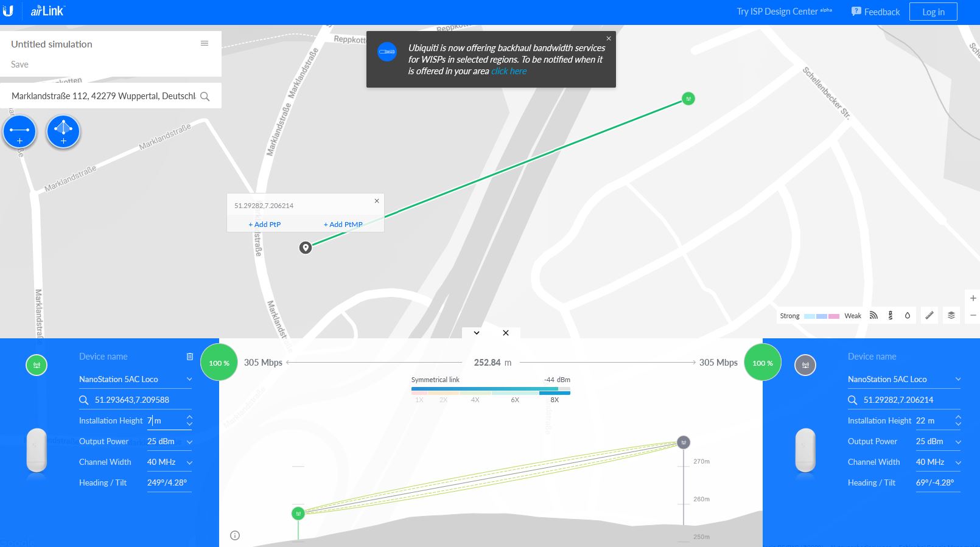Delete the left device with trash icon
This screenshot has width=980, height=547.
tap(190, 357)
